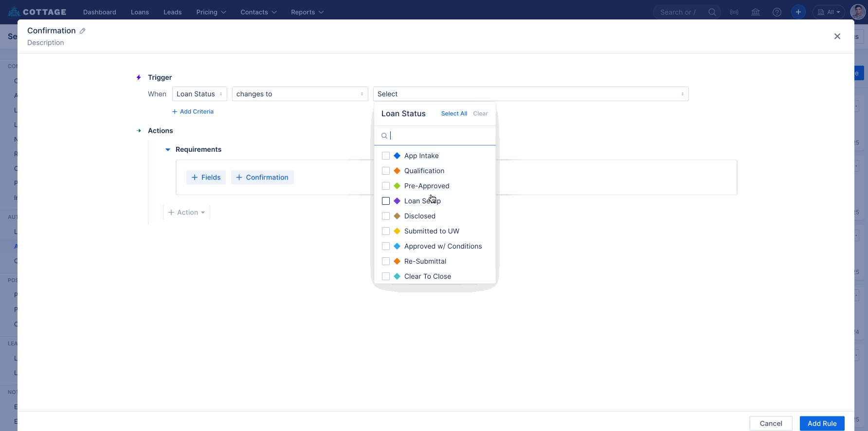Click the blue plus create button in header
The height and width of the screenshot is (431, 868).
click(x=798, y=12)
